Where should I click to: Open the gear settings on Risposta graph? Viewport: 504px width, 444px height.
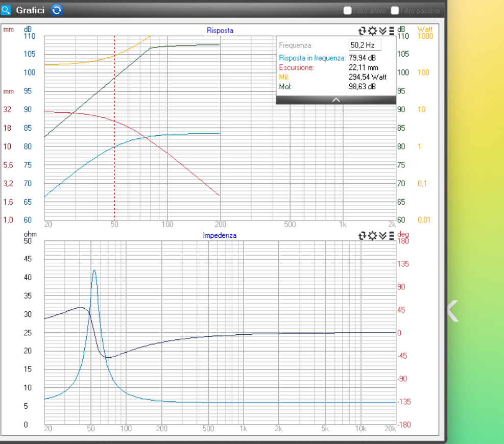(x=373, y=31)
